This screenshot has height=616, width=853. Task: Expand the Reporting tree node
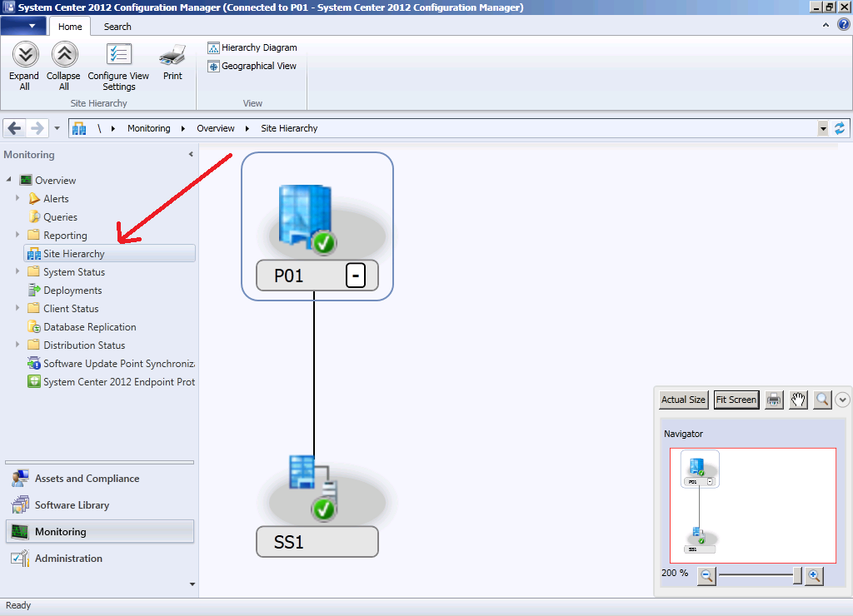[x=17, y=235]
